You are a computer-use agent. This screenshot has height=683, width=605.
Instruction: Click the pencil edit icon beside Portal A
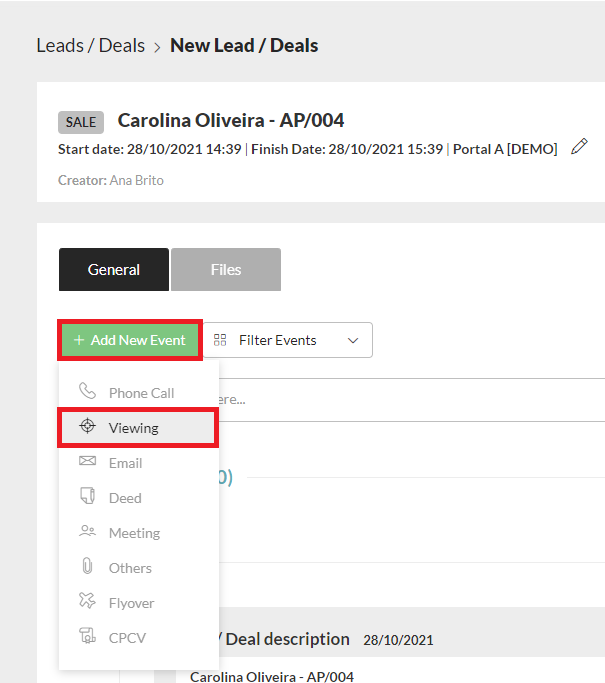(x=579, y=147)
